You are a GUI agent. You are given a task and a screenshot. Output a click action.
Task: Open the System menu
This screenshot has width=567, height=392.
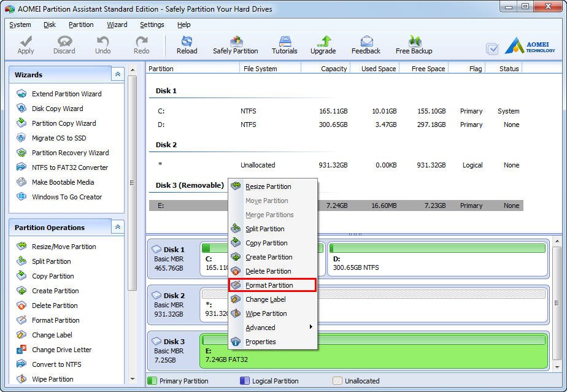coord(20,25)
